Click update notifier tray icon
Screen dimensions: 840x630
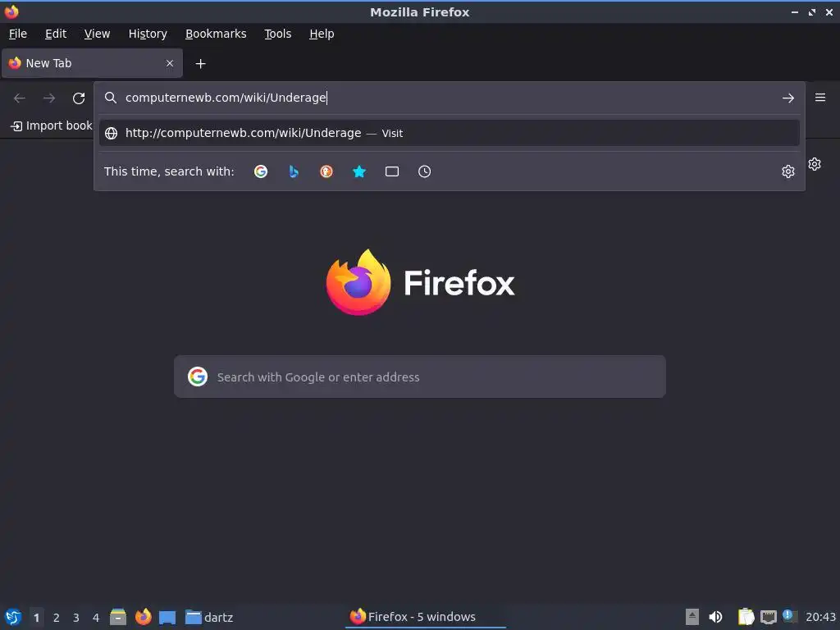point(790,616)
